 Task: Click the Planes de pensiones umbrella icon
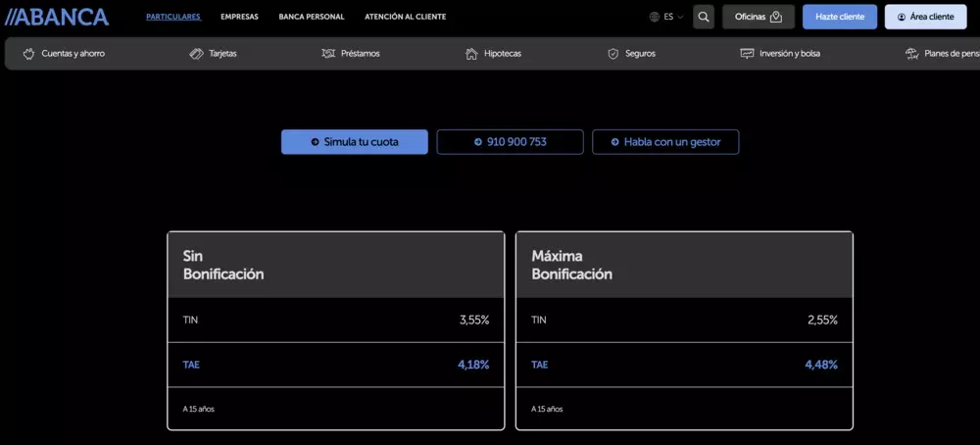(911, 54)
